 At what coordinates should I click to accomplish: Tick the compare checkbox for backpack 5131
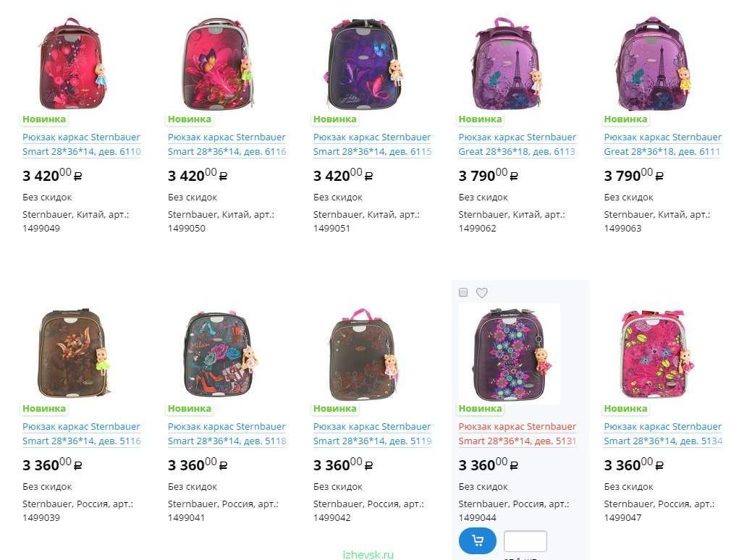click(463, 292)
